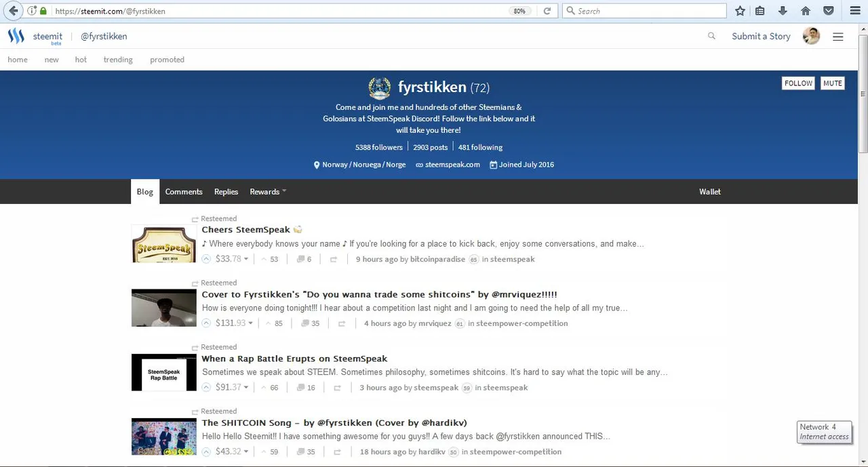Open the Rewards dropdown menu
The image size is (868, 467).
click(x=268, y=192)
